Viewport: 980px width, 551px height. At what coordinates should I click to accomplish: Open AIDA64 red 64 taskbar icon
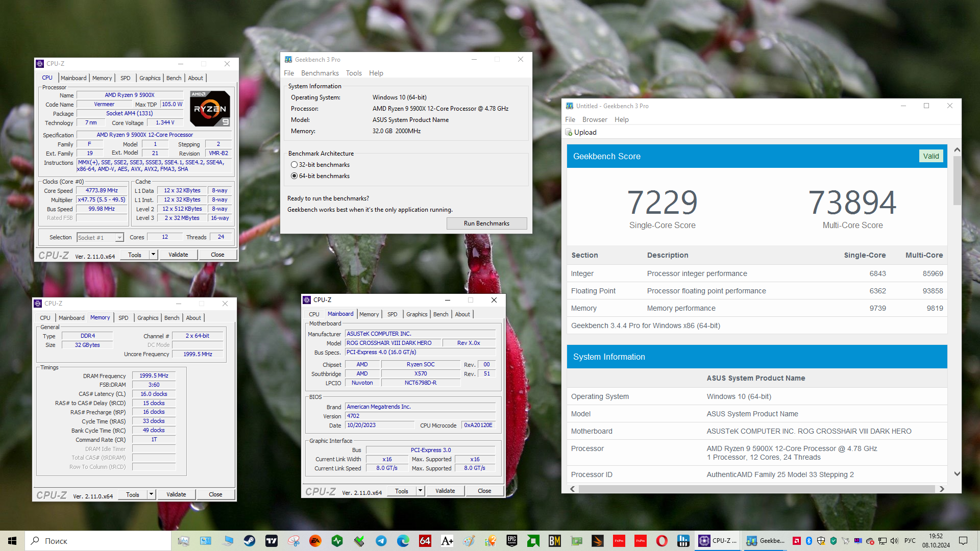pos(425,541)
